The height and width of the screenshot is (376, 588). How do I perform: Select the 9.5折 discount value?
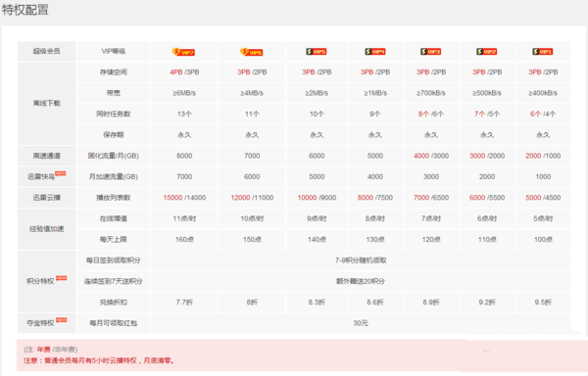pyautogui.click(x=543, y=303)
